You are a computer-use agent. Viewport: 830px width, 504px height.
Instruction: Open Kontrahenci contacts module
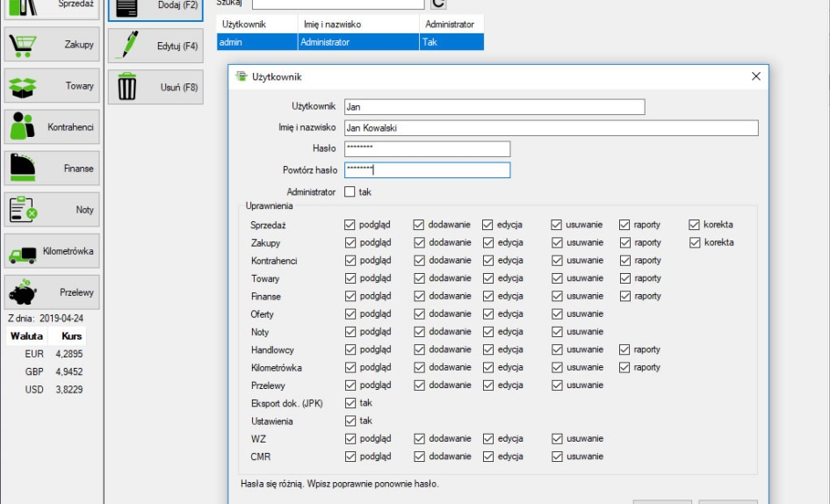(52, 127)
